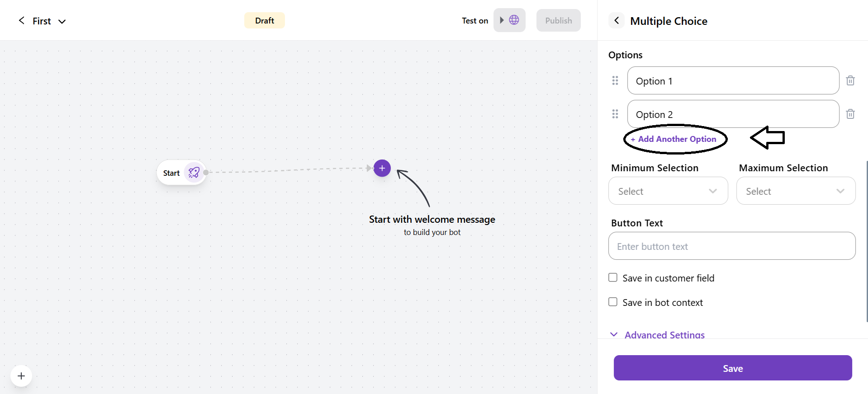
Task: Click the Test on web globe icon
Action: (x=514, y=20)
